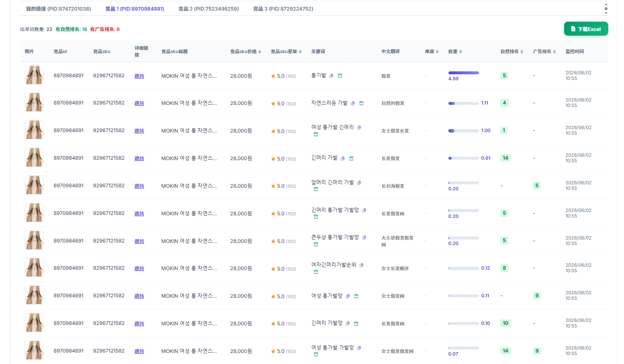Click the weight bar showing 4.99
Viewport: 624px width, 364px height.
463,73
